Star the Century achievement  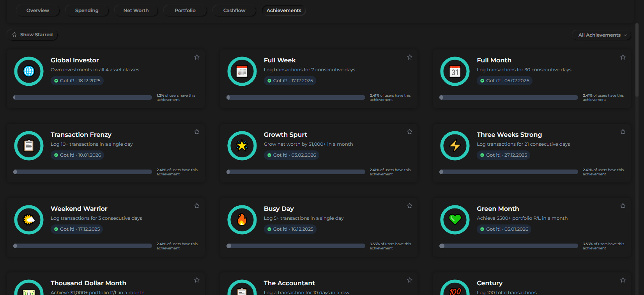point(623,280)
